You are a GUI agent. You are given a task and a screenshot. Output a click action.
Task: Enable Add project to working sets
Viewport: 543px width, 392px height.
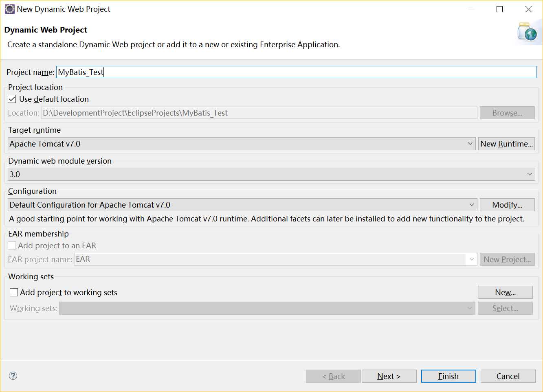14,292
